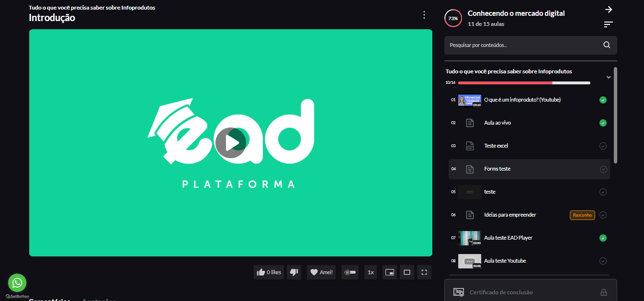Viewport: 644px width, 301px height.
Task: Click the lesson list scrollbar
Action: coord(615,115)
